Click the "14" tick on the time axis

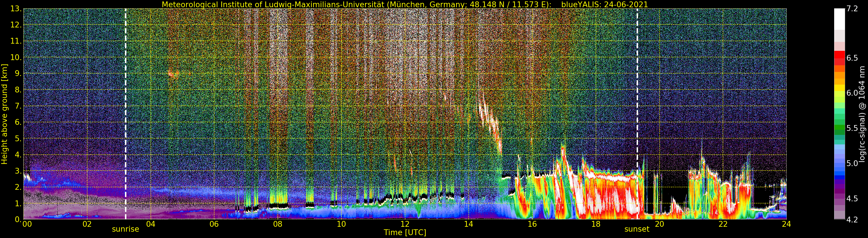click(x=468, y=224)
